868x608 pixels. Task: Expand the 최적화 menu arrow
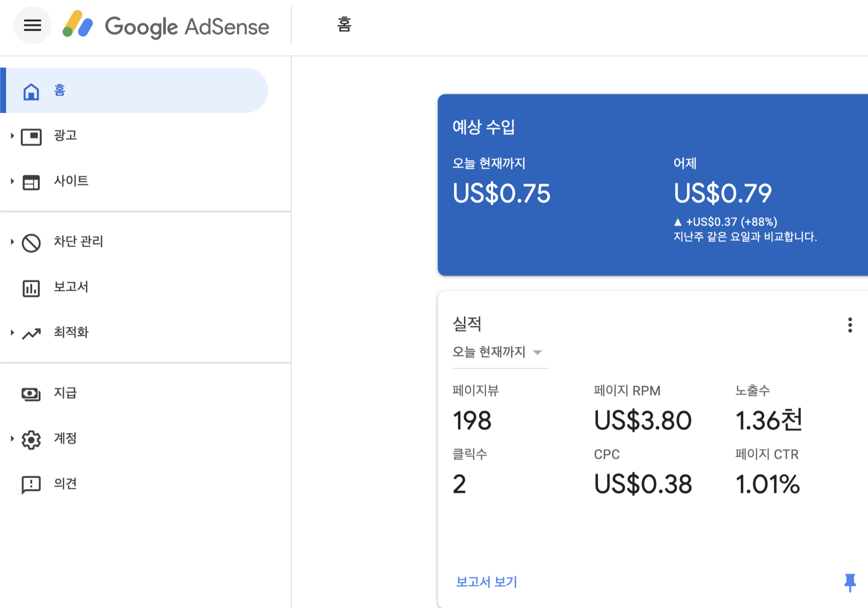[12, 333]
